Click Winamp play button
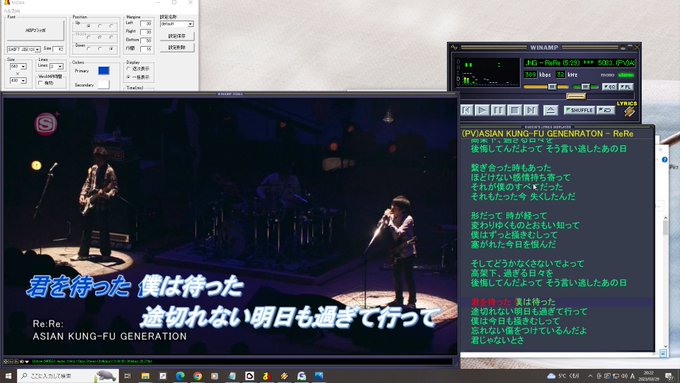The height and width of the screenshot is (383, 680). coord(482,110)
